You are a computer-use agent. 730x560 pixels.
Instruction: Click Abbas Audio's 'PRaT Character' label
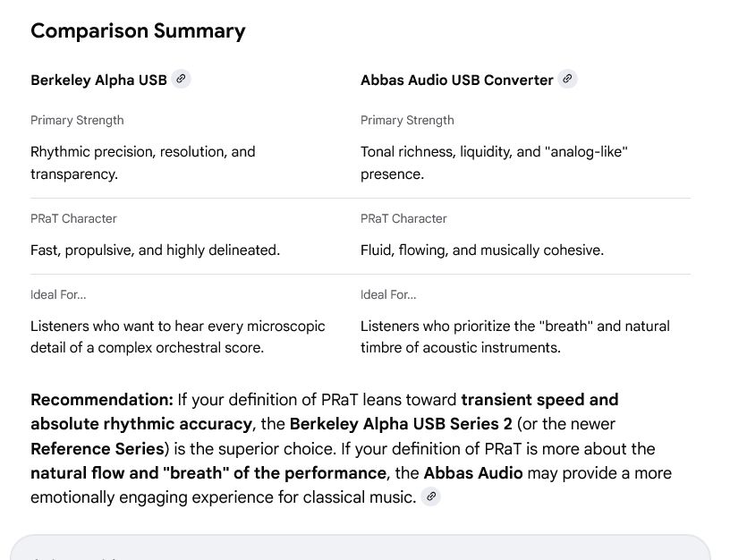[403, 218]
